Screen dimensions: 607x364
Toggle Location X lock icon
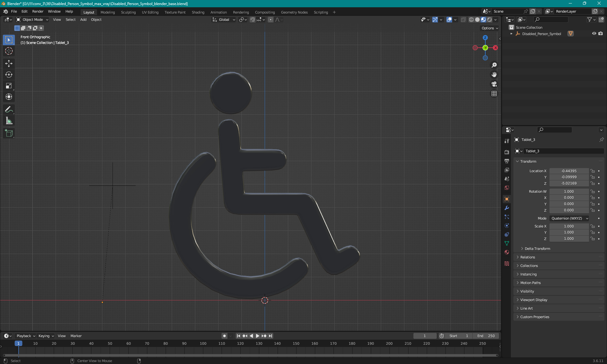(x=593, y=171)
